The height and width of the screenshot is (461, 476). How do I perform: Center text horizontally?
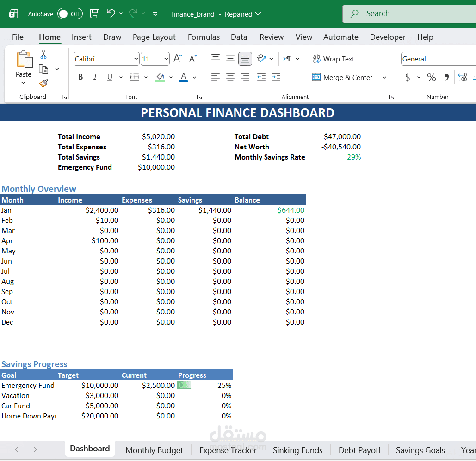[230, 77]
